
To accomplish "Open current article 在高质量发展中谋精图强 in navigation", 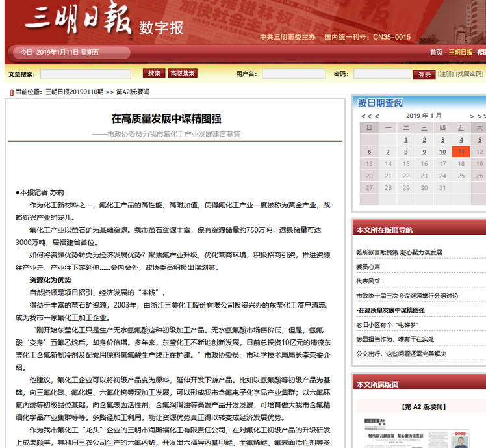I will pyautogui.click(x=390, y=310).
